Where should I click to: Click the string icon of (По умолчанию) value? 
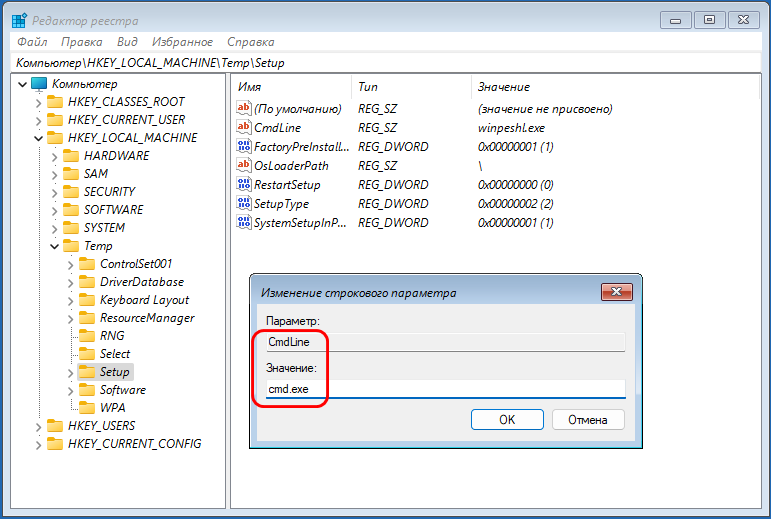pyautogui.click(x=244, y=108)
